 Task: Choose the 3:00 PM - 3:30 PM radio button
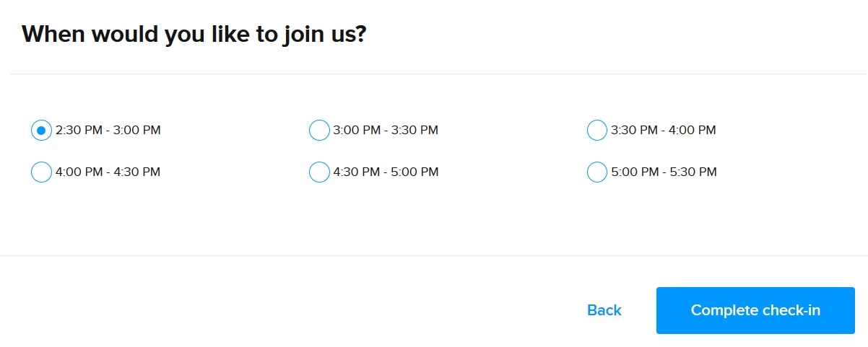(x=319, y=131)
